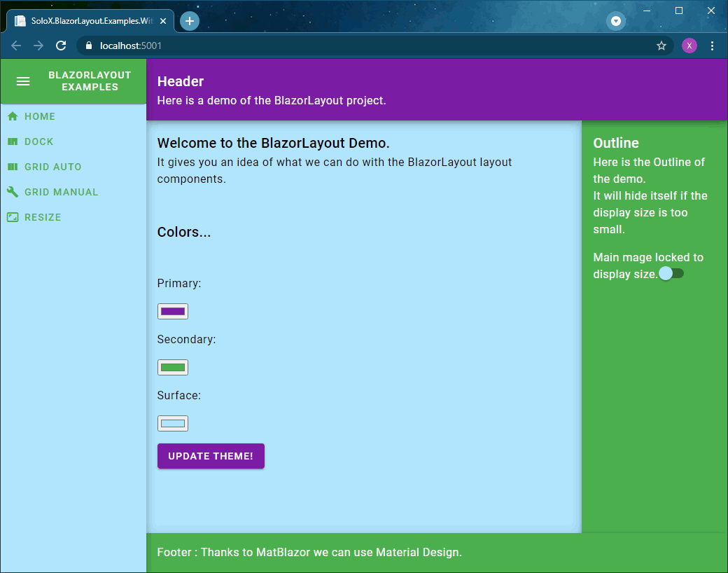Image resolution: width=728 pixels, height=573 pixels.
Task: Close the SoloX.BlazorLayout.Examples tab
Action: 163,21
